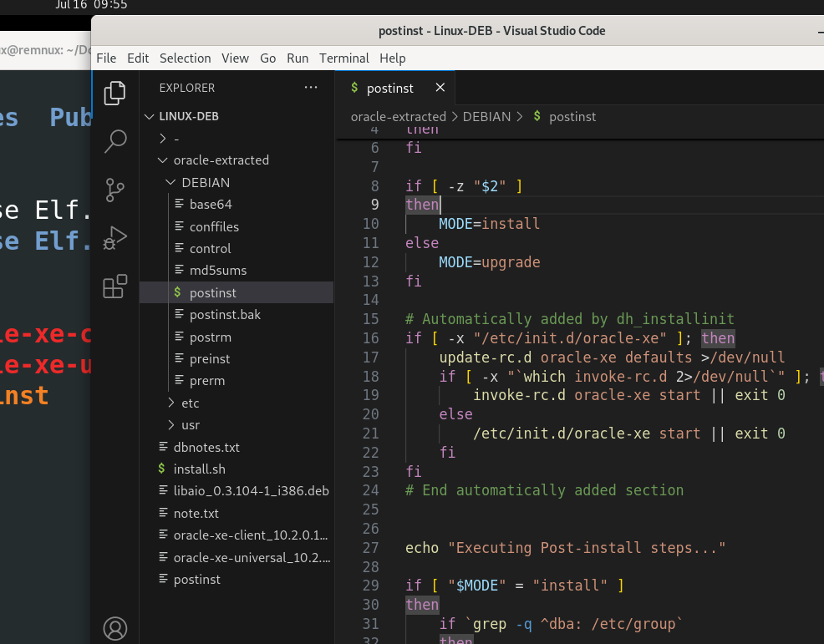824x644 pixels.
Task: Open the Accounts menu icon
Action: click(x=114, y=628)
